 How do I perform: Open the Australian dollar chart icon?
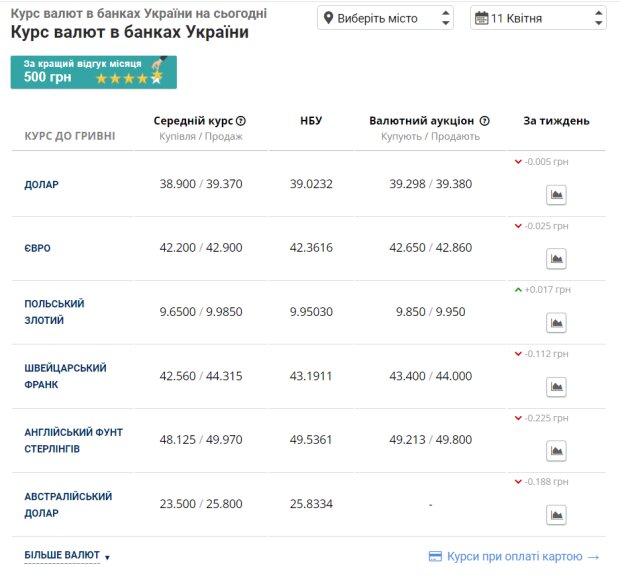557,515
